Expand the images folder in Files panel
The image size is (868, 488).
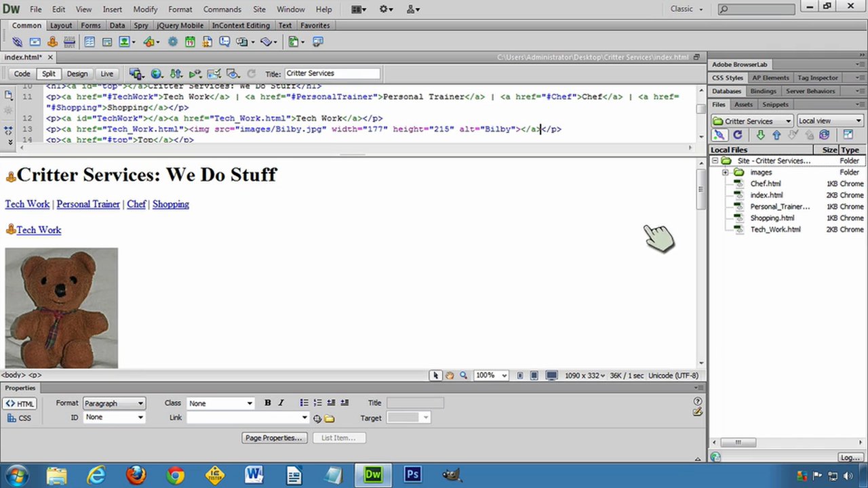tap(726, 172)
